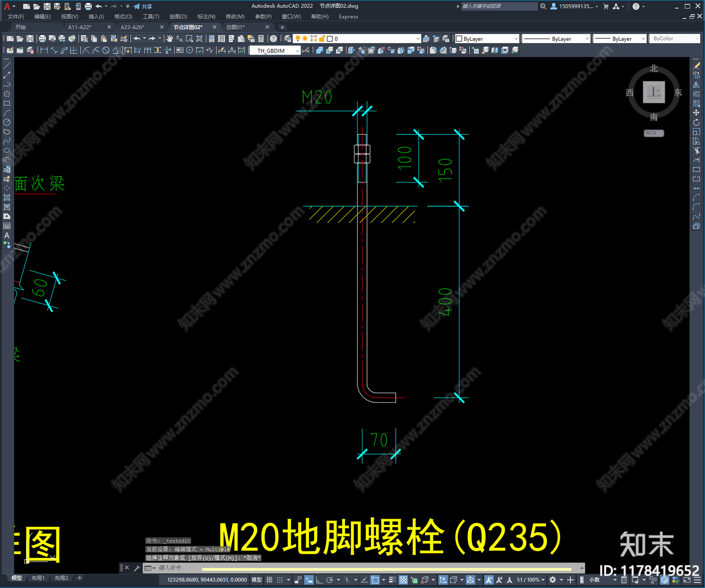
Task: Select the Multiline Text (A) tool
Action: click(x=7, y=235)
